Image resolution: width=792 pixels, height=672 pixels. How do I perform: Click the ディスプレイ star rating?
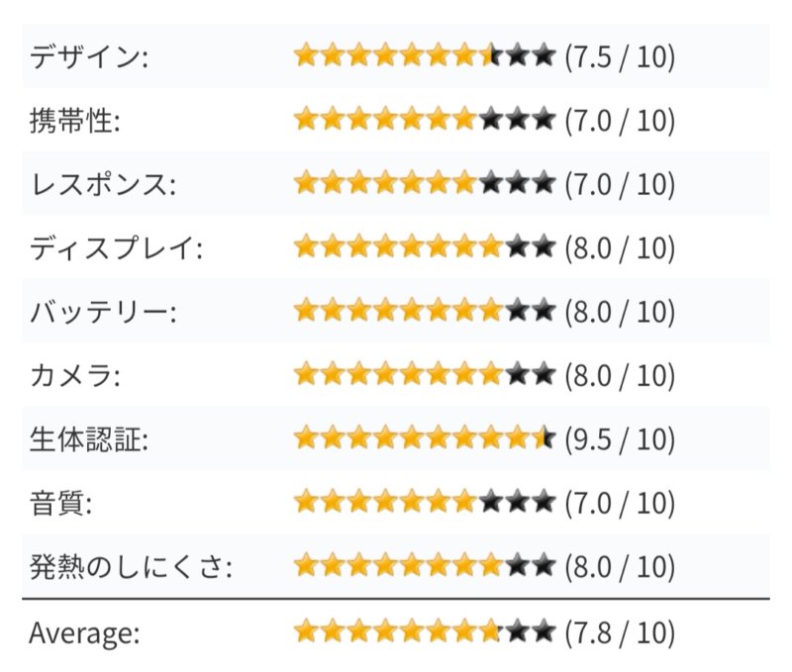point(424,247)
